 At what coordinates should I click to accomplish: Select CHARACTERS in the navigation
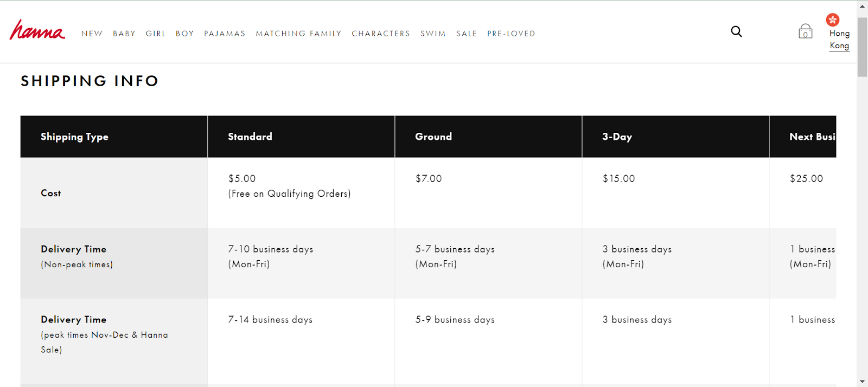click(x=381, y=34)
